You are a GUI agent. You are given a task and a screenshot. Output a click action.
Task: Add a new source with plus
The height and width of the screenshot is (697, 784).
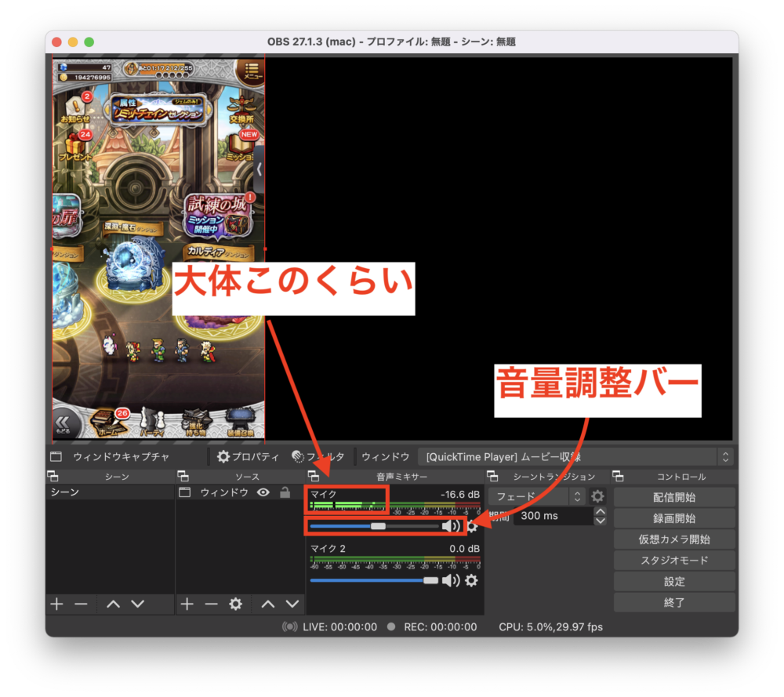(187, 604)
